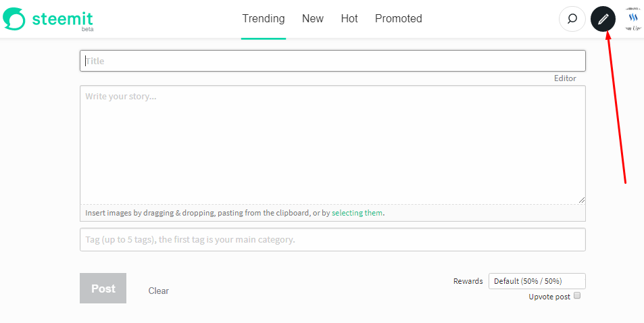Click the 'selecting them' image link
The width and height of the screenshot is (644, 323).
(x=357, y=213)
